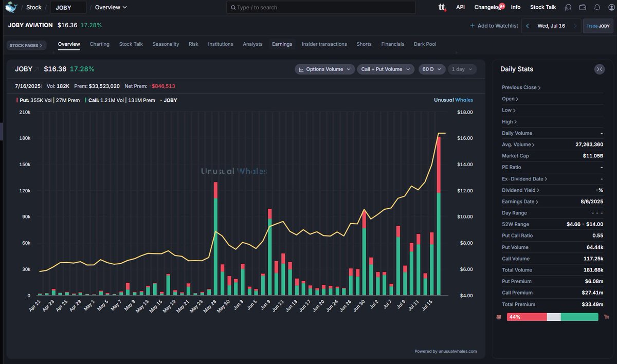This screenshot has height=364, width=617.
Task: Open the Info link in header
Action: click(x=516, y=7)
